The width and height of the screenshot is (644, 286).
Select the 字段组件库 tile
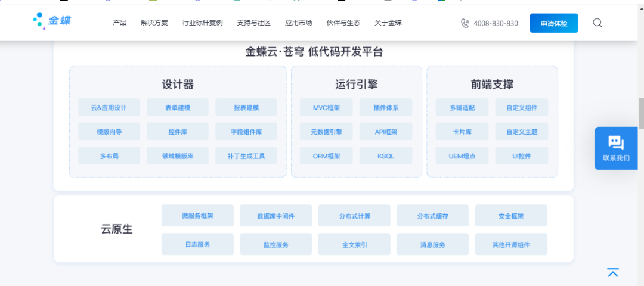[x=246, y=132]
